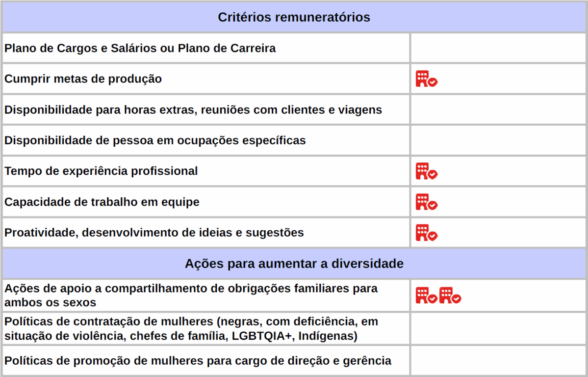Click second icon in Ações de apoio row

[x=450, y=296]
